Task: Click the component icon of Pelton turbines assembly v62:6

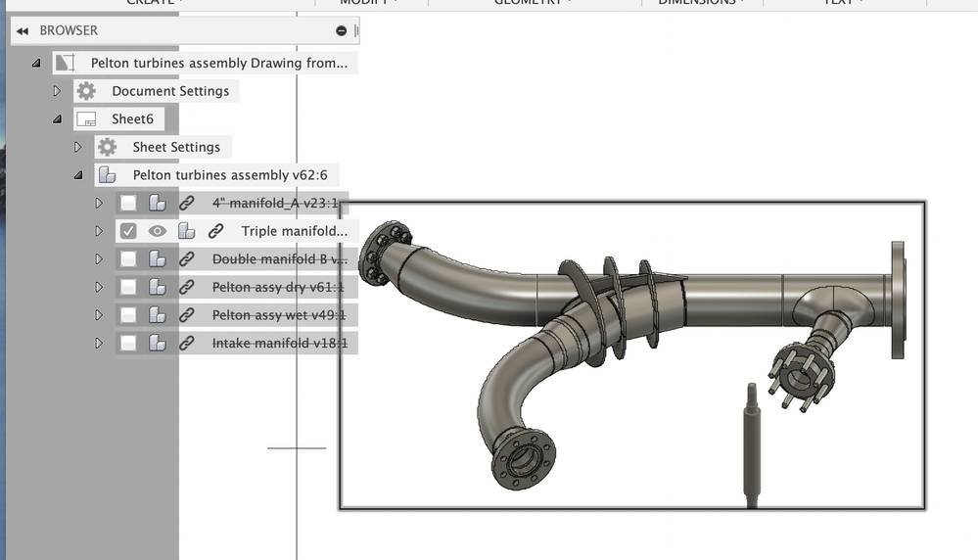Action: pos(108,175)
